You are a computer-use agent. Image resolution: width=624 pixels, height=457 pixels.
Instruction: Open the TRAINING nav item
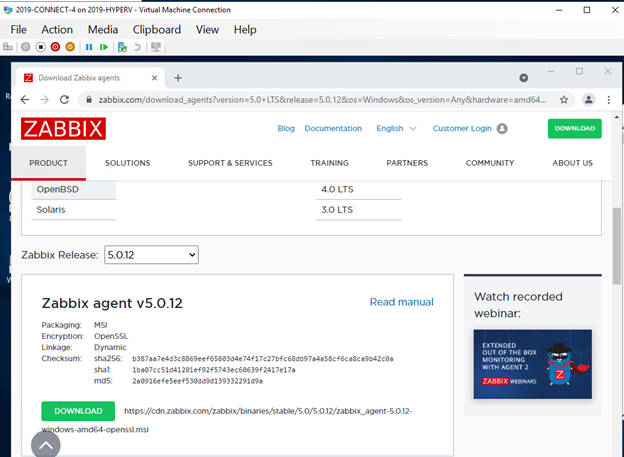coord(330,163)
